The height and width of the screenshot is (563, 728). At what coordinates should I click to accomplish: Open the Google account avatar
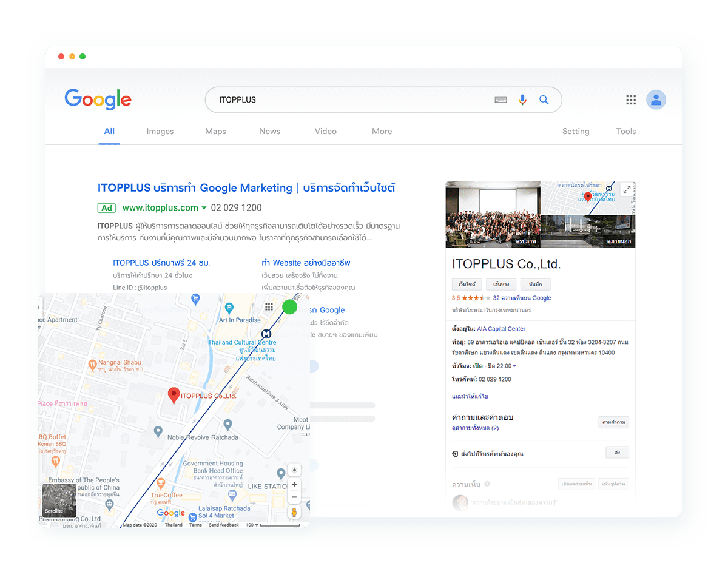tap(656, 99)
